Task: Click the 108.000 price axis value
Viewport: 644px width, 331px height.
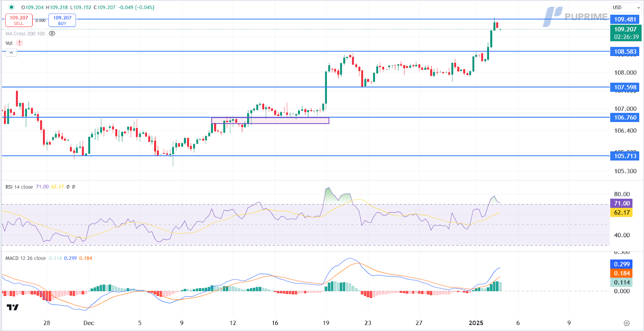Action: (x=625, y=73)
